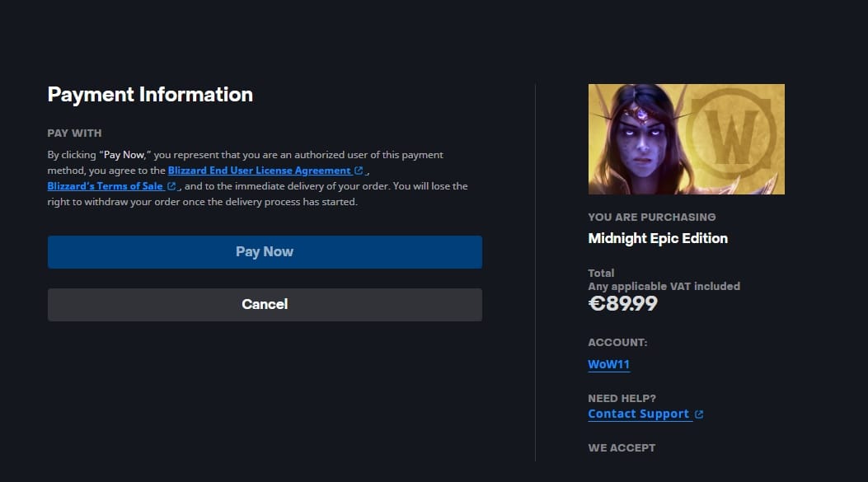The image size is (868, 482).
Task: Click the €89.99 total price
Action: [622, 303]
